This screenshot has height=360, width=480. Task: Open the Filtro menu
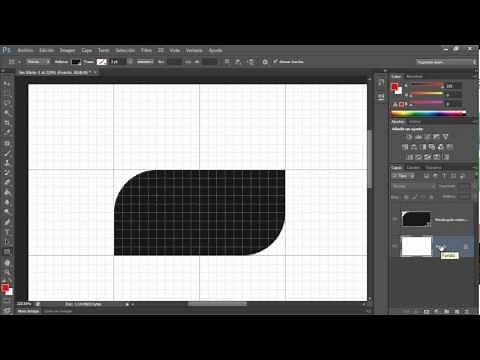[x=146, y=50]
